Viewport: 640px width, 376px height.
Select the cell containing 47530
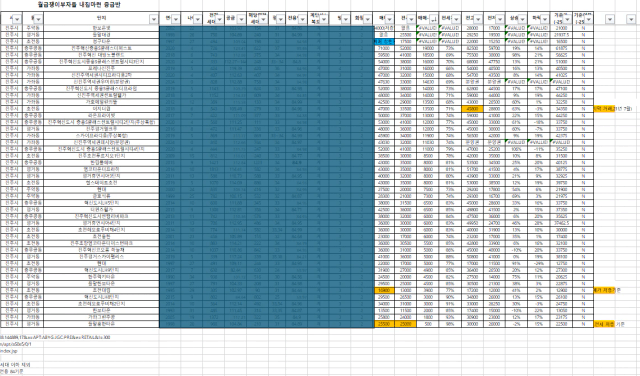(x=384, y=82)
